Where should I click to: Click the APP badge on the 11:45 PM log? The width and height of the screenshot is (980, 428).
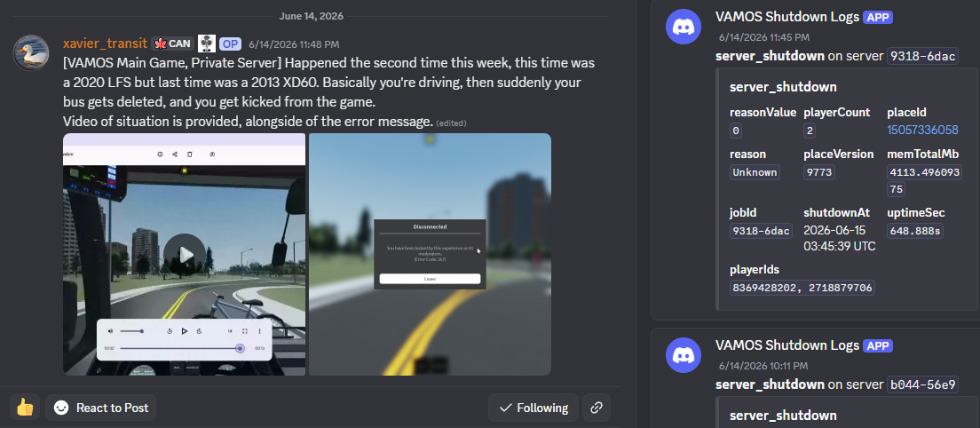pos(878,18)
